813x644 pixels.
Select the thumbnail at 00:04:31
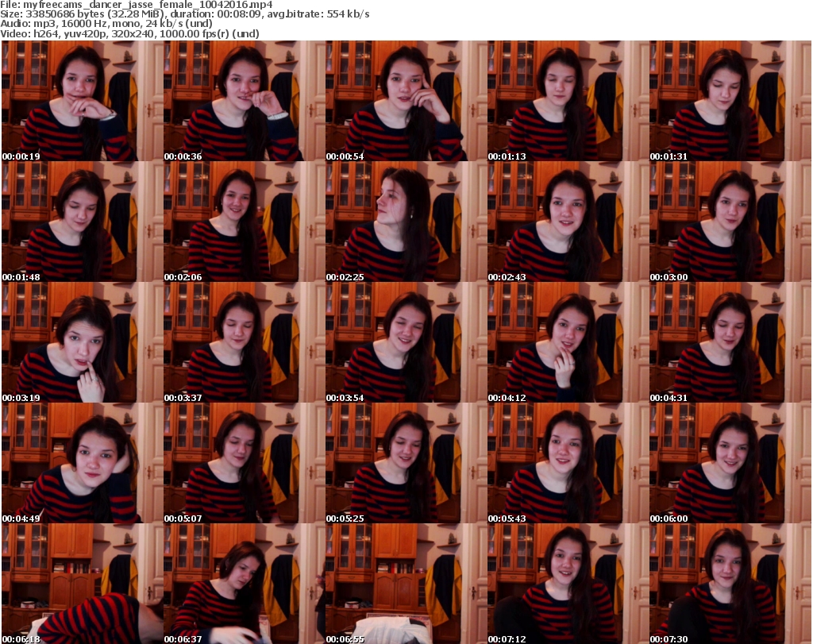click(730, 342)
